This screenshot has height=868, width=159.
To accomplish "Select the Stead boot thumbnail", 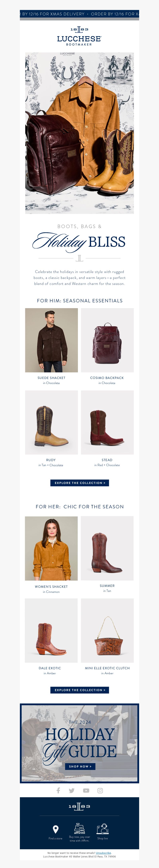I will [107, 422].
